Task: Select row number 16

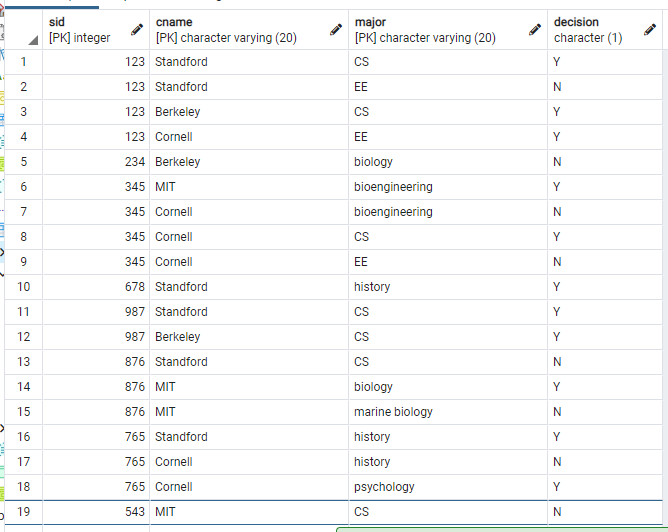Action: [x=23, y=437]
